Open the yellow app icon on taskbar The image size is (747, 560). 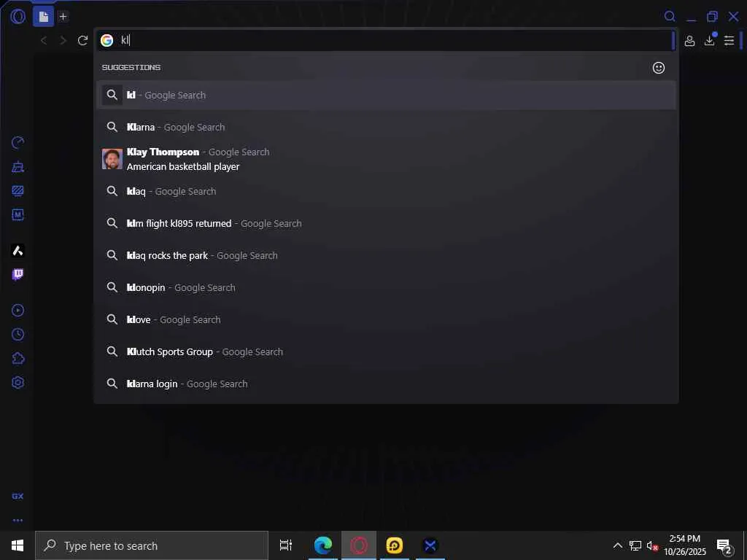pyautogui.click(x=395, y=545)
